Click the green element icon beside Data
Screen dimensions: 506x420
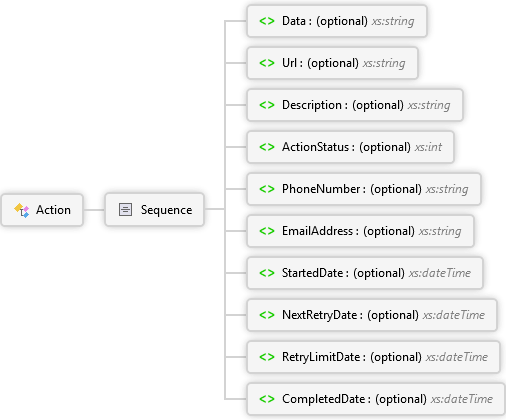[267, 21]
